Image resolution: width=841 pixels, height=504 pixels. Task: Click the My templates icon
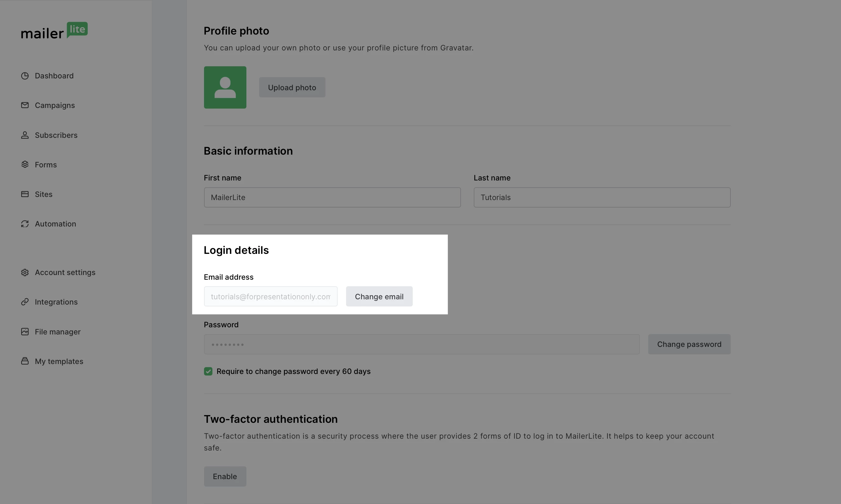point(25,361)
